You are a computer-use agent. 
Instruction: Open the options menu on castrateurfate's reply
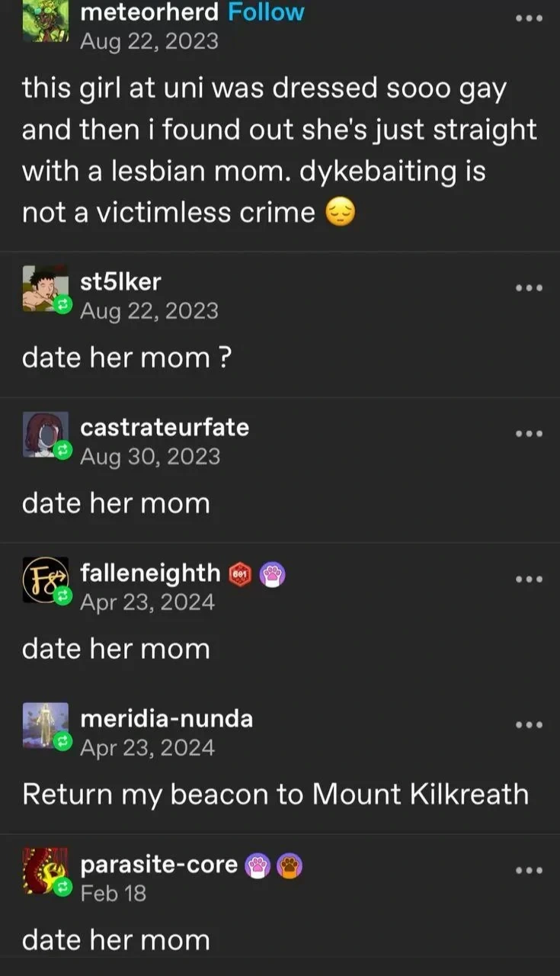528,435
